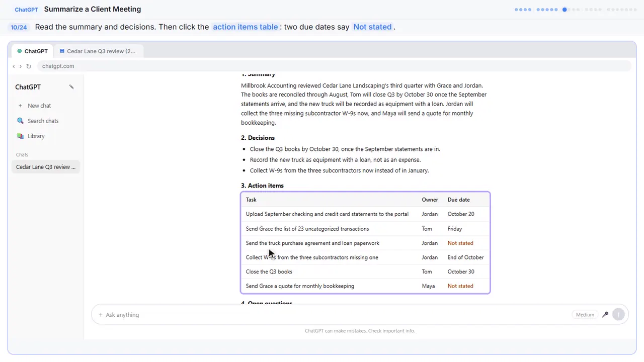Switch to the ChatGPT browser tab
This screenshot has height=362, width=644.
point(33,51)
